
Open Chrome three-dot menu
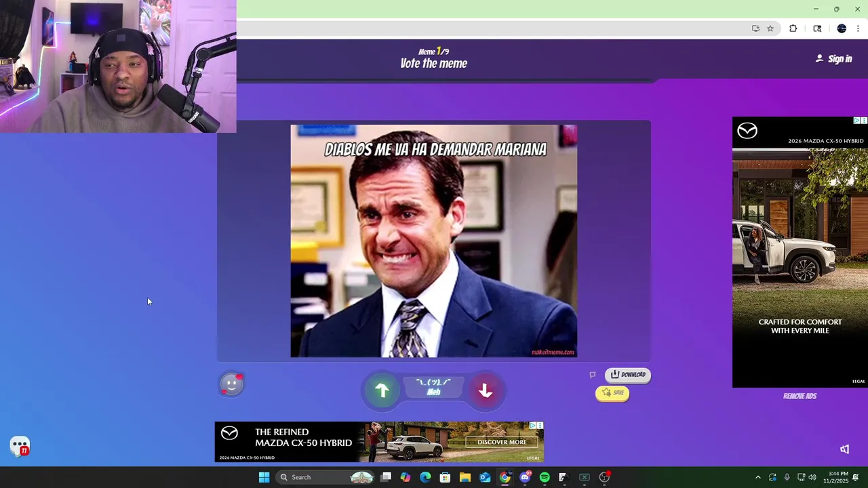pyautogui.click(x=858, y=28)
